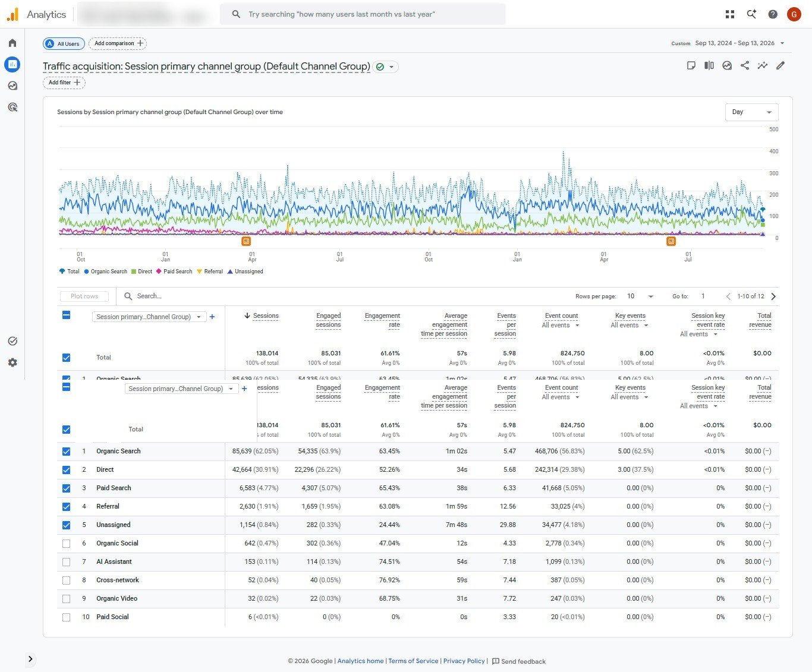
Task: Open the Rows per page dropdown
Action: tap(640, 296)
